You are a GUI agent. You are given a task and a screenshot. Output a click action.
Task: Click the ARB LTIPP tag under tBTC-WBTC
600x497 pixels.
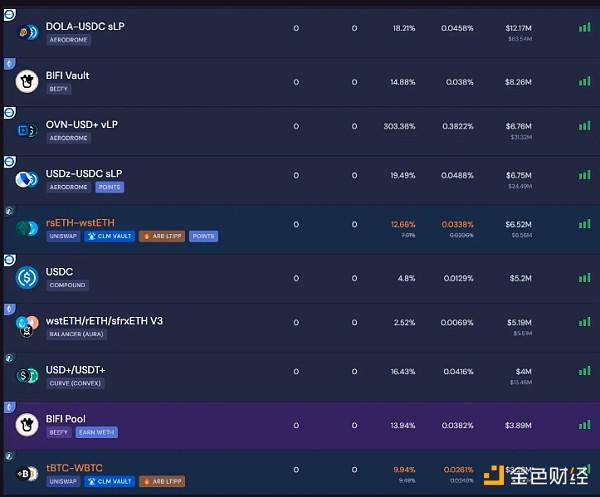click(x=162, y=481)
